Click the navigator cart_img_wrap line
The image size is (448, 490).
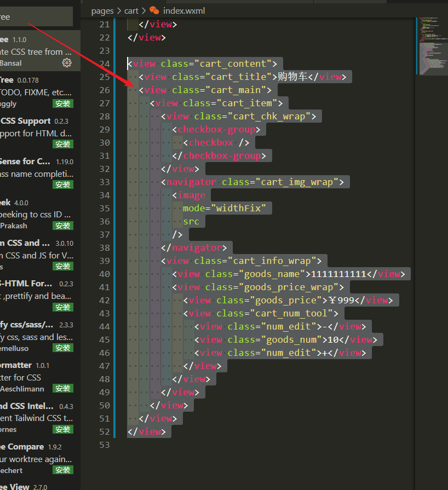252,182
